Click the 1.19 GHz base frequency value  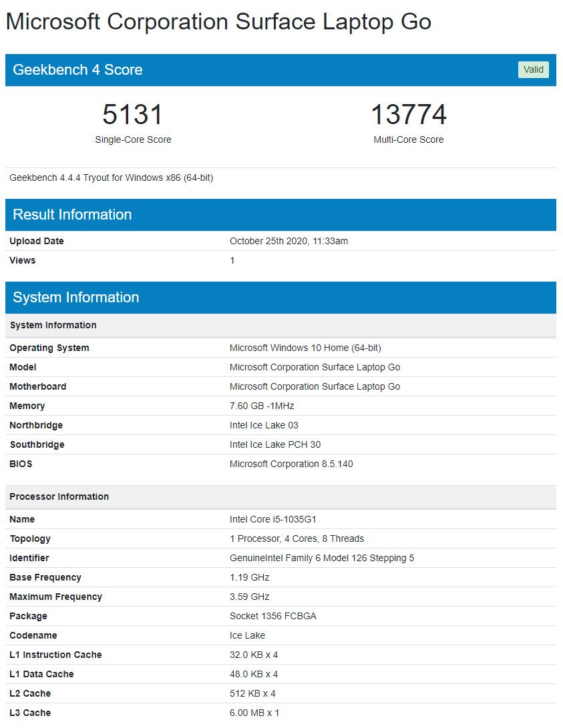tap(250, 578)
